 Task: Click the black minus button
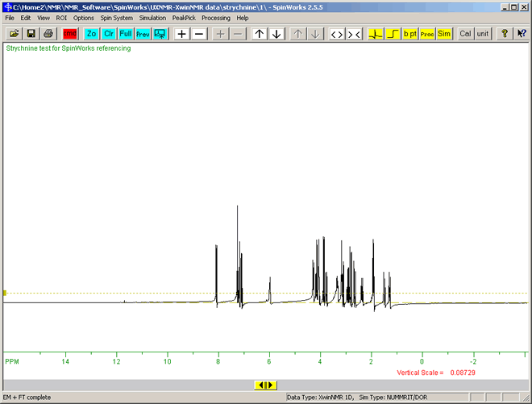click(199, 34)
